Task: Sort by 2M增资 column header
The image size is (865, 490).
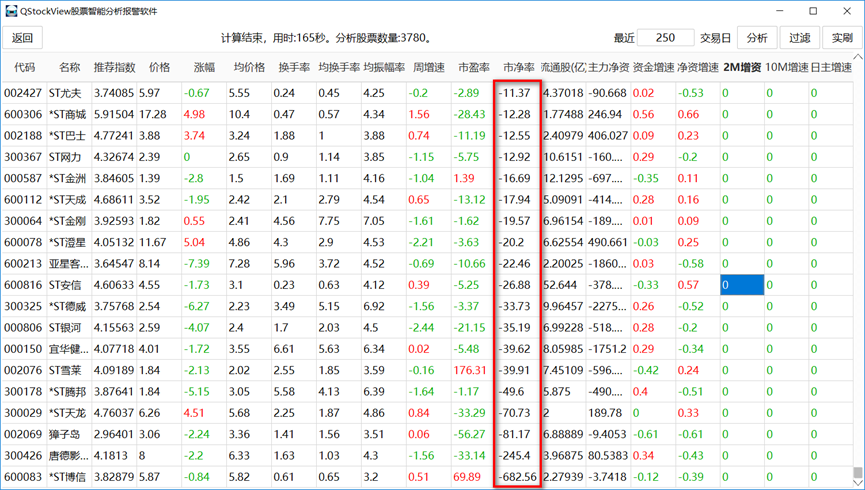Action: pos(743,67)
